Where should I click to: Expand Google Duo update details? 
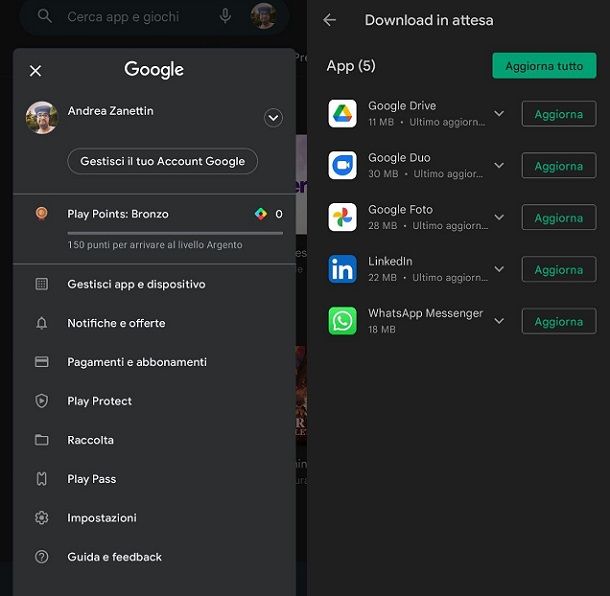click(x=499, y=165)
